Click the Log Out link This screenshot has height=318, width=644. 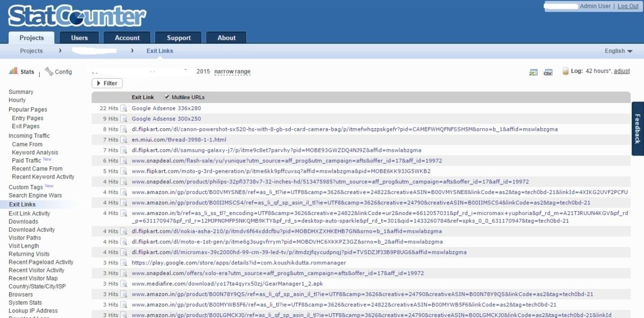click(x=628, y=6)
